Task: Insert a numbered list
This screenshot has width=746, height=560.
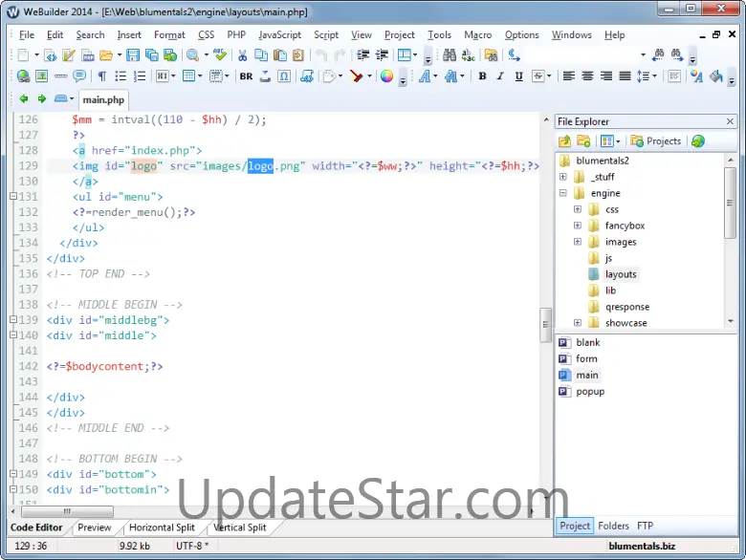Action: 140,76
